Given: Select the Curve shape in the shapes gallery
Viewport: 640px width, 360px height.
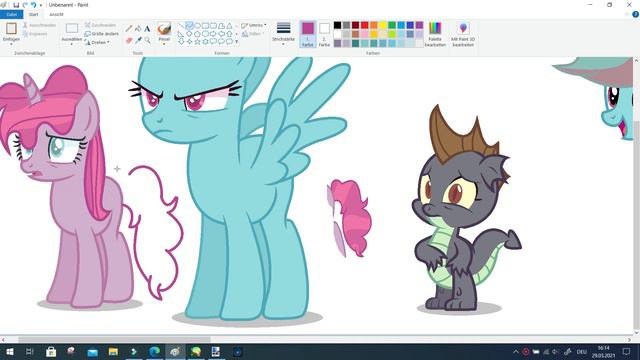Looking at the screenshot, I should [x=189, y=26].
